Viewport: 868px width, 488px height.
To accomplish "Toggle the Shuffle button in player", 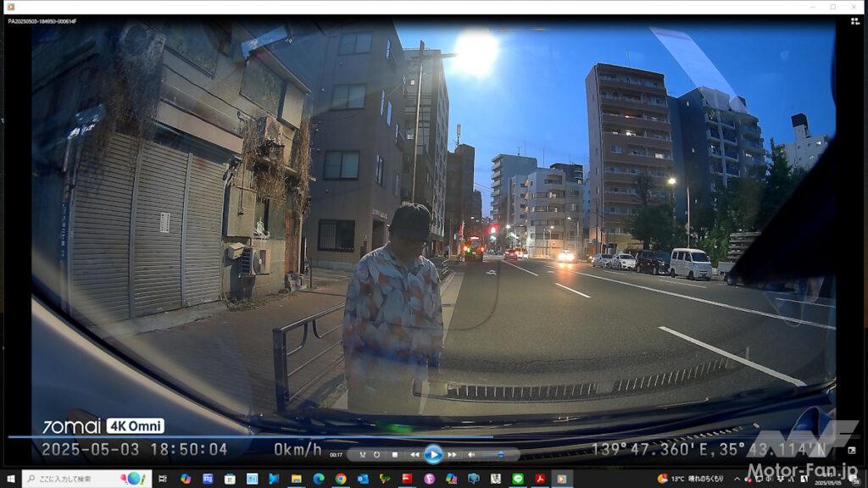I will click(362, 455).
